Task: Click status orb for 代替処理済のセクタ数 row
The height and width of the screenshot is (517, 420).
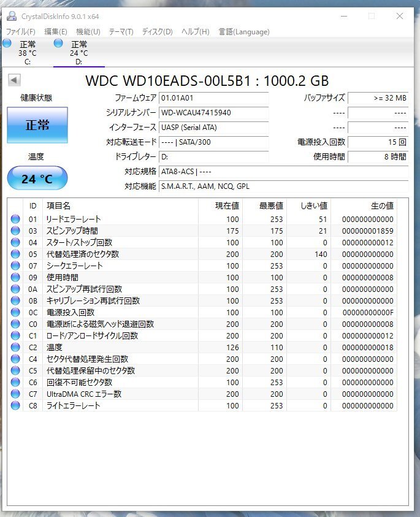Action: click(15, 254)
